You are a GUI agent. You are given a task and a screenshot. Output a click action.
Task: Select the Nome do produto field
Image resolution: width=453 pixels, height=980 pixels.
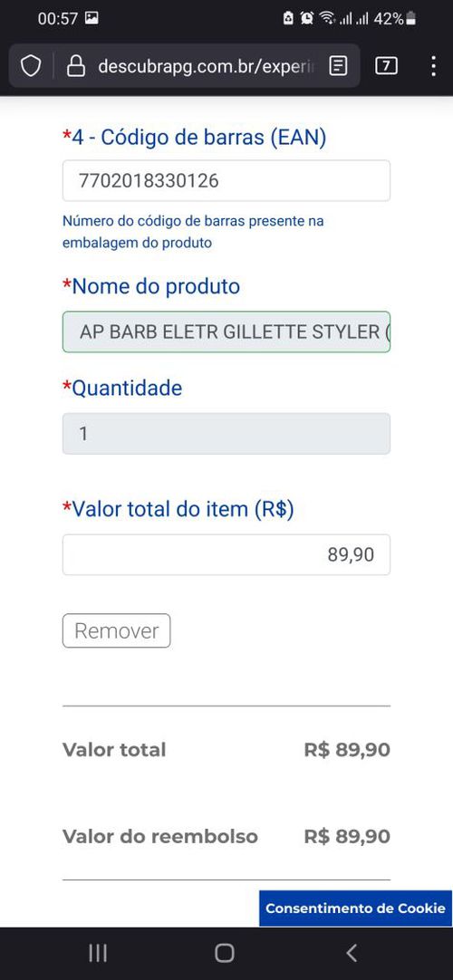coord(226,331)
